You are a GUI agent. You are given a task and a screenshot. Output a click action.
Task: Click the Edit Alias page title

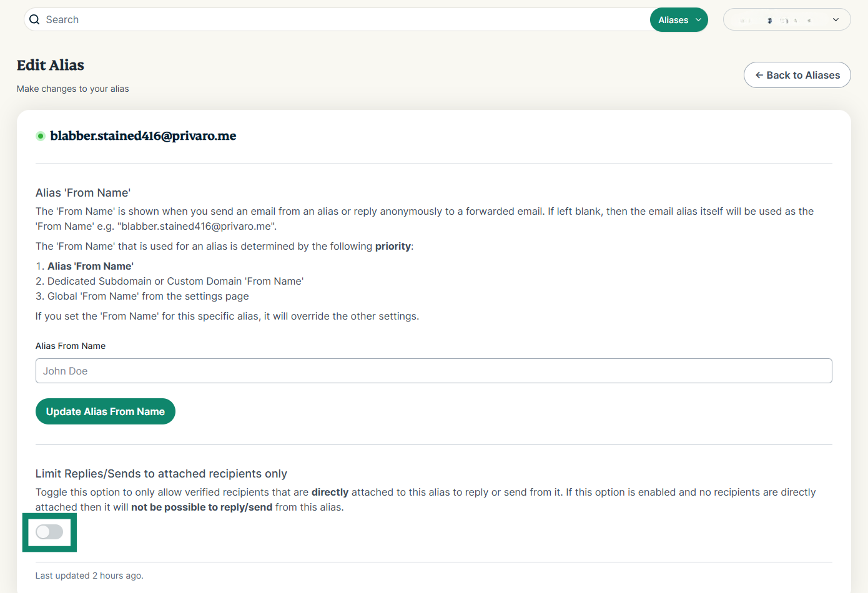(x=51, y=65)
